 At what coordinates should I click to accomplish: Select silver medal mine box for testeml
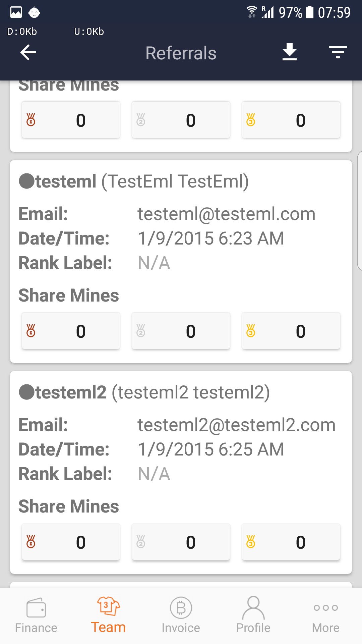click(181, 331)
